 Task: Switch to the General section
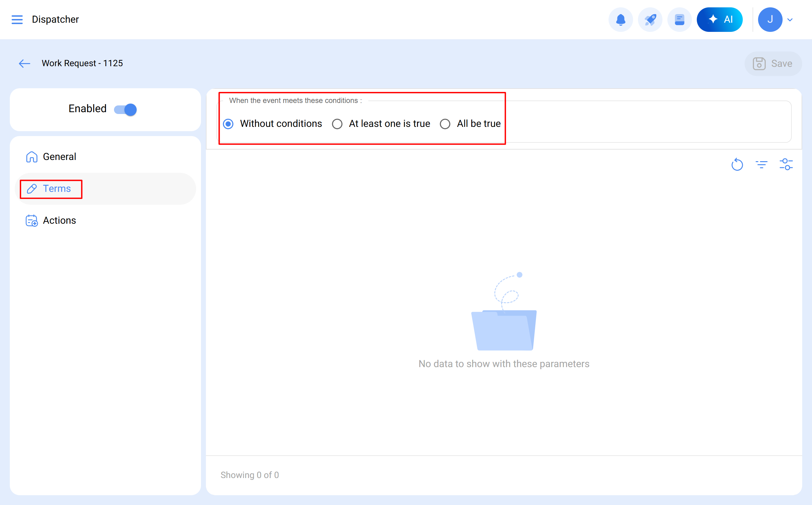point(59,157)
